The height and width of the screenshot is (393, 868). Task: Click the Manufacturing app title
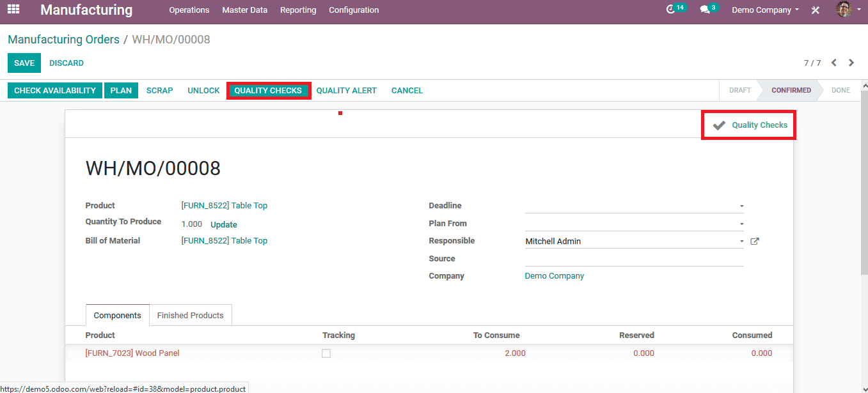pos(86,10)
